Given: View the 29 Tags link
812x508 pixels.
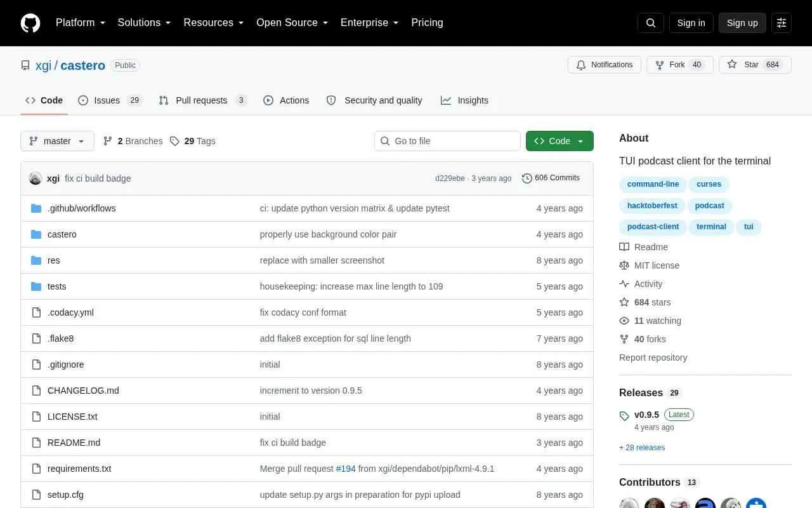Looking at the screenshot, I should [193, 141].
